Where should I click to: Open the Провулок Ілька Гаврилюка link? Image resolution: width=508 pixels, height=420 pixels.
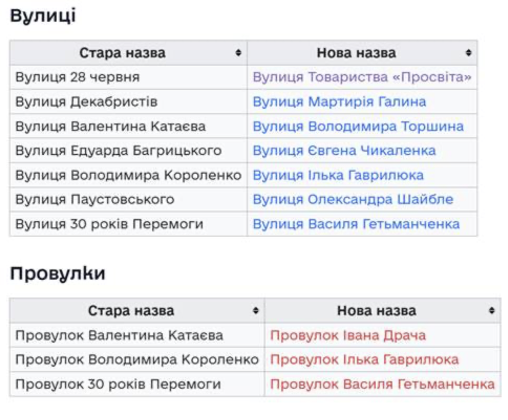click(364, 360)
